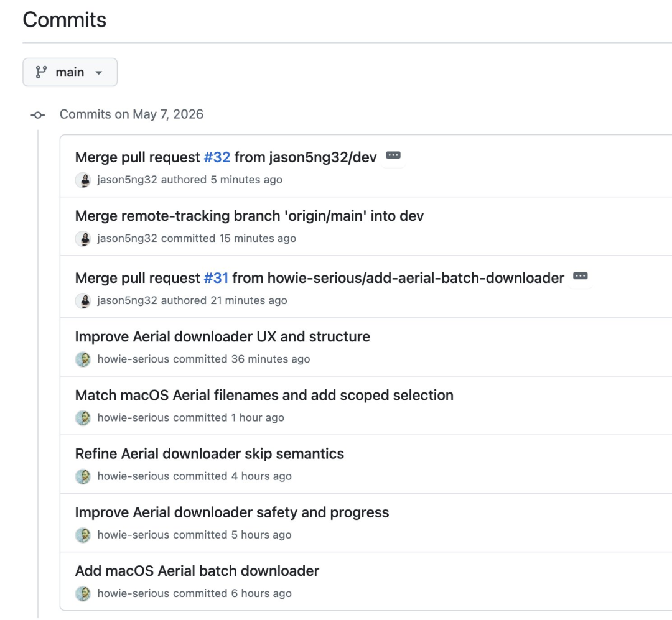Viewport: 672px width, 620px height.
Task: Open howie-serious profile from 'committed 6 hours ago'
Action: pos(133,593)
